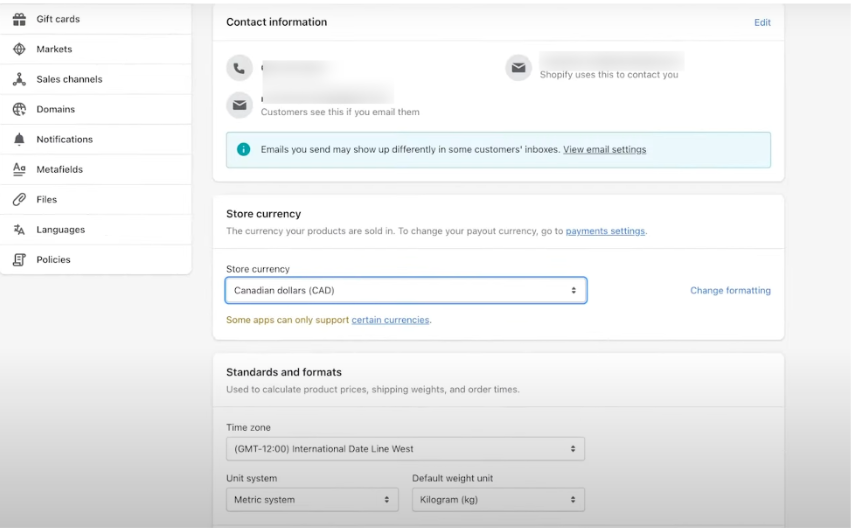Click the Languages translate icon
Viewport: 851px width, 528px height.
20,230
